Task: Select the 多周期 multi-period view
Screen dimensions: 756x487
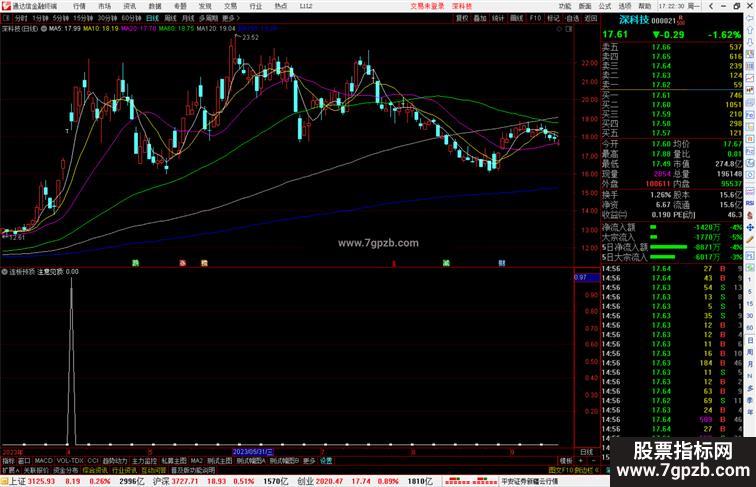Action: (208, 18)
